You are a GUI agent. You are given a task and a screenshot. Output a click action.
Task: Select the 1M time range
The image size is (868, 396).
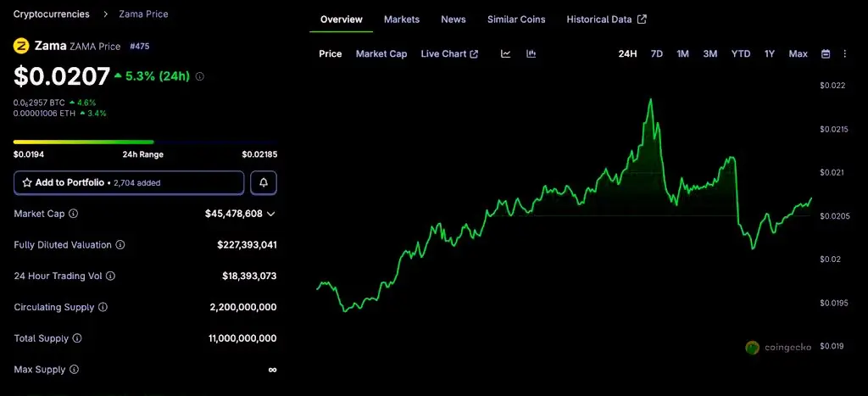[682, 53]
